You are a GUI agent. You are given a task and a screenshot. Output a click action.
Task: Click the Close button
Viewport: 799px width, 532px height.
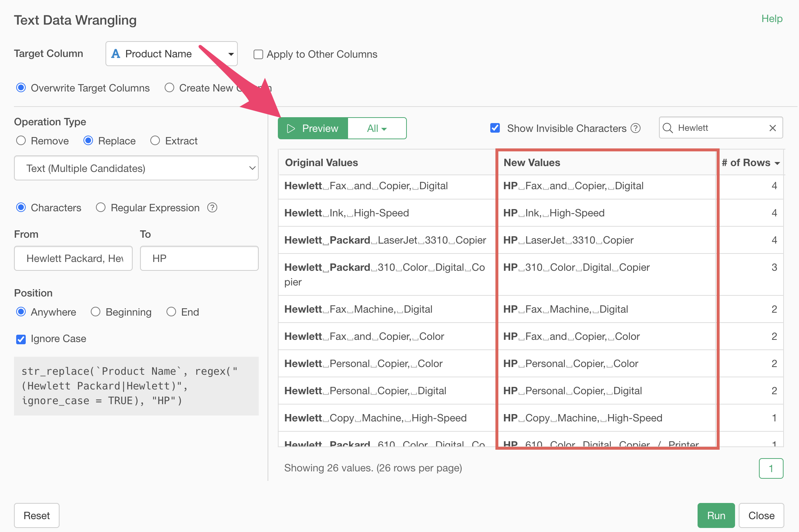[x=761, y=515]
